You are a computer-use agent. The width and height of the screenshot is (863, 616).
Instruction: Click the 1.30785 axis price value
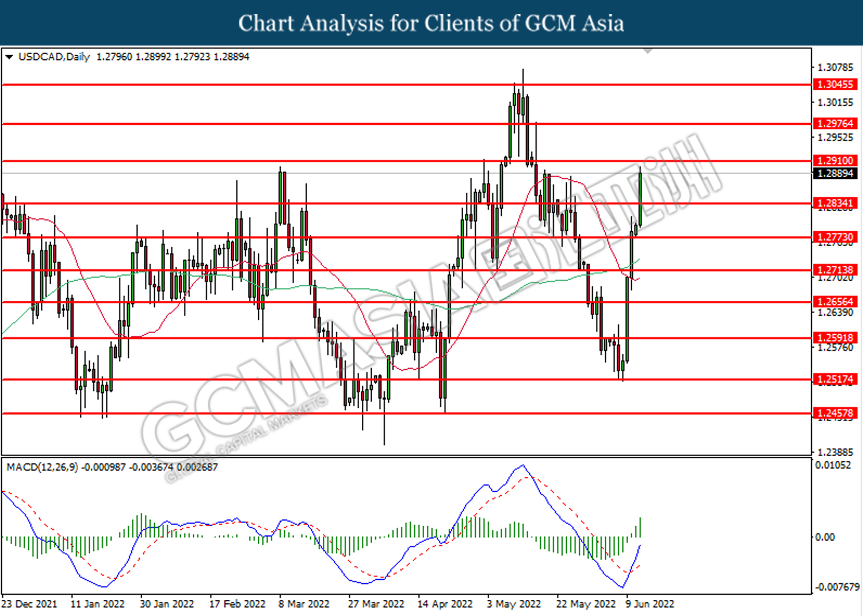[835, 68]
